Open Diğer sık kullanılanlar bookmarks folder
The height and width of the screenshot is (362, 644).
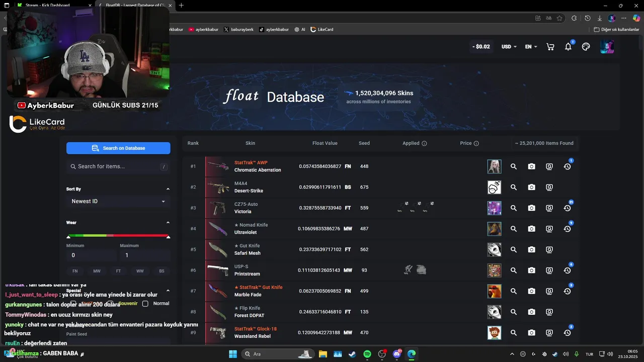[x=616, y=30]
